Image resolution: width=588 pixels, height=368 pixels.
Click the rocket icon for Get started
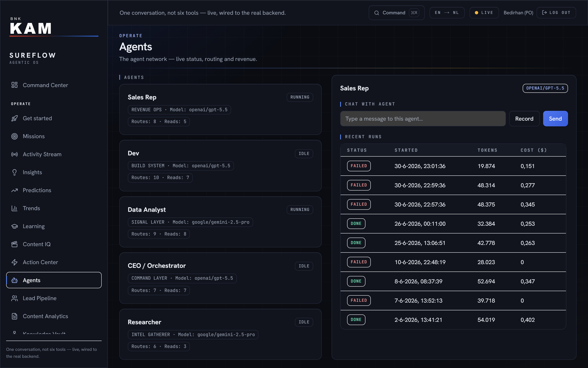tap(14, 118)
